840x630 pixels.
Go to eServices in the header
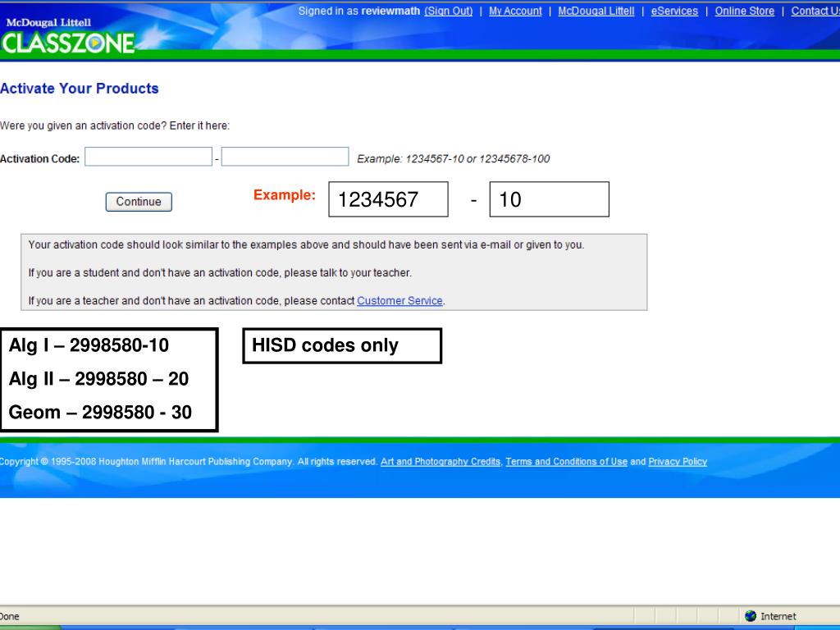[x=674, y=11]
